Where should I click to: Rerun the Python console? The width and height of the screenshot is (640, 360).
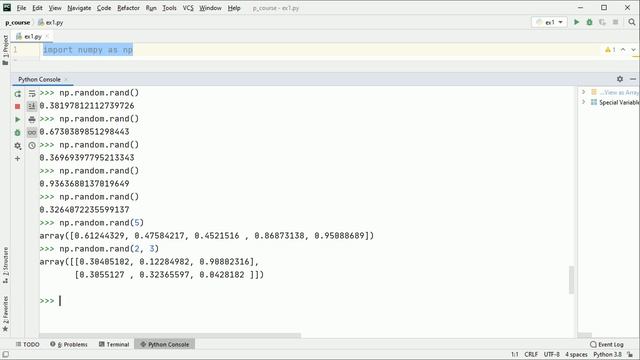click(18, 94)
